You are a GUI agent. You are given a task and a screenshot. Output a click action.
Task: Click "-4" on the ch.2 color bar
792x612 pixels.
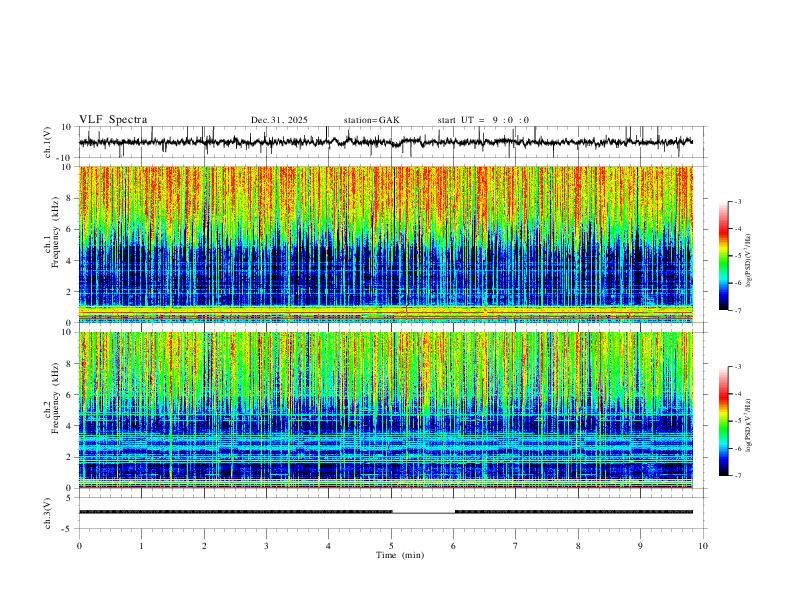[737, 394]
